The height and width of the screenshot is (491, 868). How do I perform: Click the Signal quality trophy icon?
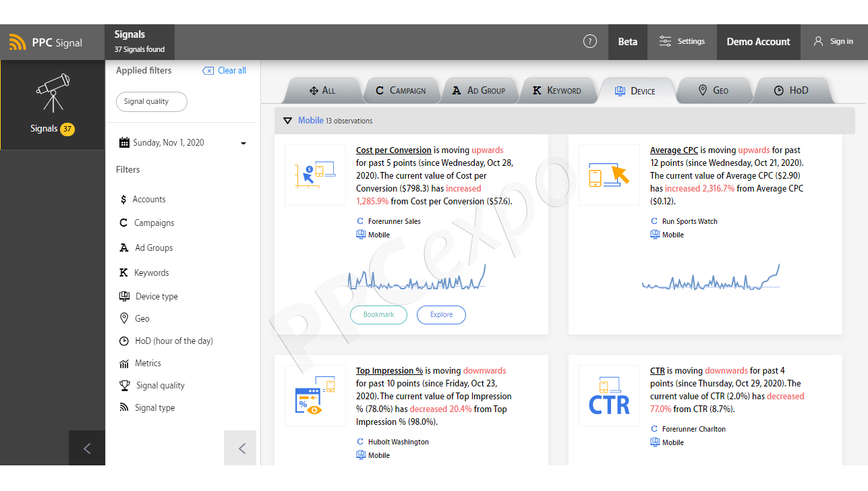click(125, 386)
